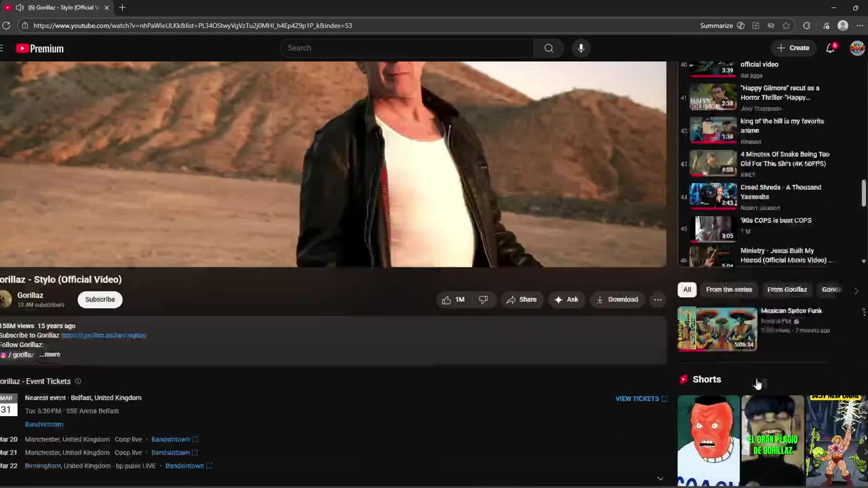Click Gorillaz - Stylo video title
Viewport: 868px width, 488px height.
click(x=61, y=279)
